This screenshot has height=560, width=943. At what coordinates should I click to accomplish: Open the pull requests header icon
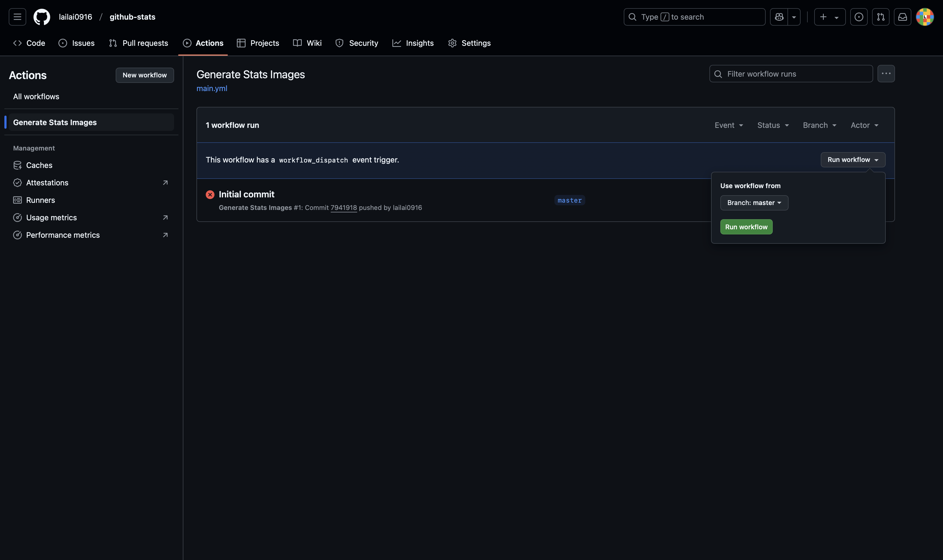(x=880, y=17)
